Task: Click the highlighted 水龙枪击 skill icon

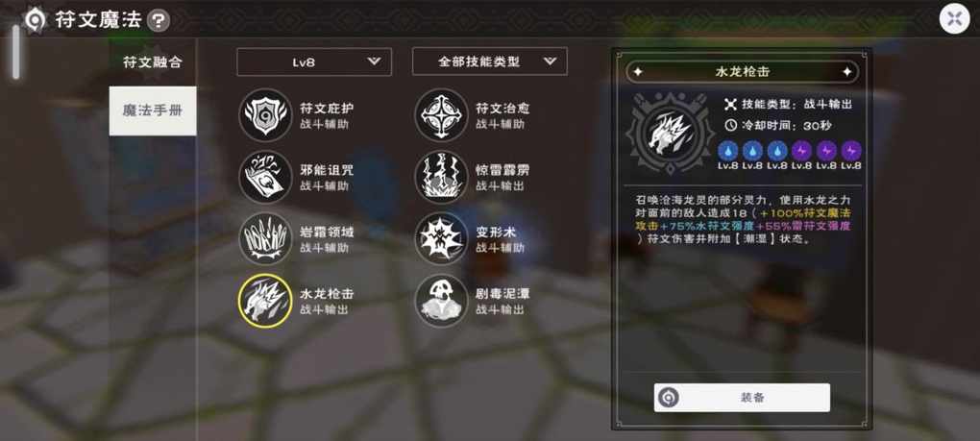Action: (265, 301)
